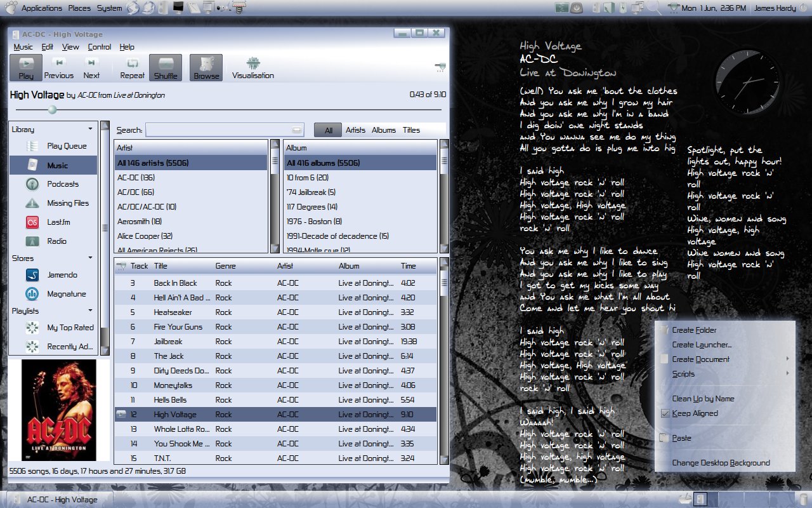The image size is (812, 508).
Task: Expand the Scripts submenu
Action: 724,374
